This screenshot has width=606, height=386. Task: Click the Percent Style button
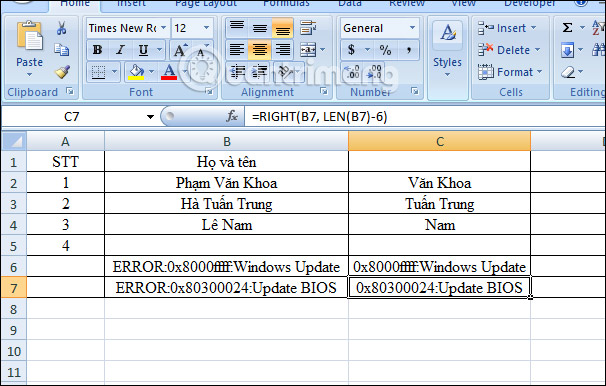pos(385,50)
